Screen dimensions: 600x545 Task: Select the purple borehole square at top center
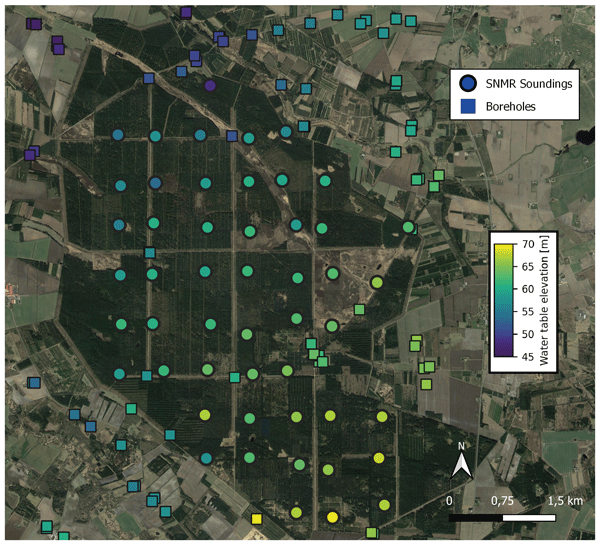[x=186, y=12]
